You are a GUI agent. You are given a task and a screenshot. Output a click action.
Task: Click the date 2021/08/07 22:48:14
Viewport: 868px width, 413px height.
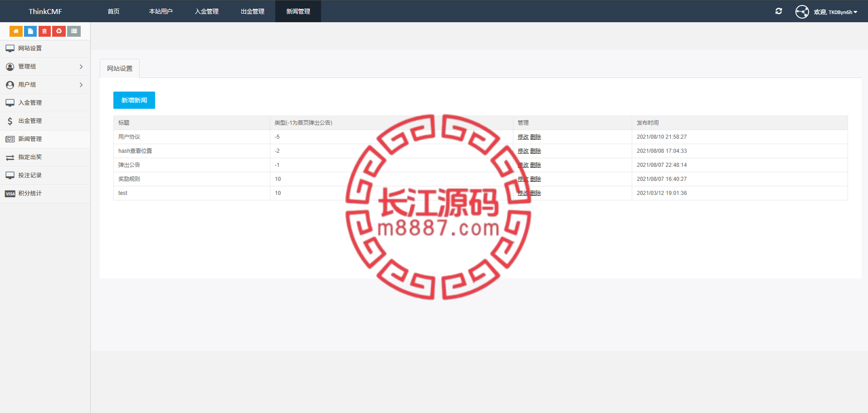(662, 165)
